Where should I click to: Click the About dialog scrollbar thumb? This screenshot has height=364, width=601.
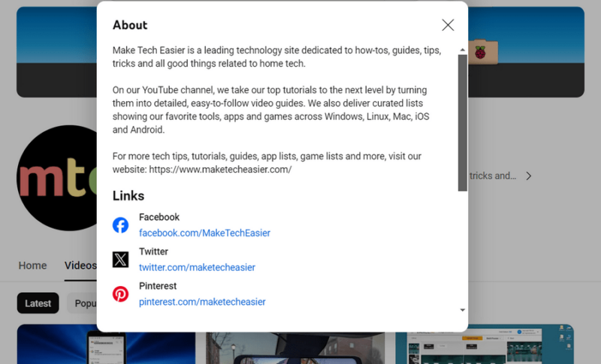pyautogui.click(x=463, y=122)
